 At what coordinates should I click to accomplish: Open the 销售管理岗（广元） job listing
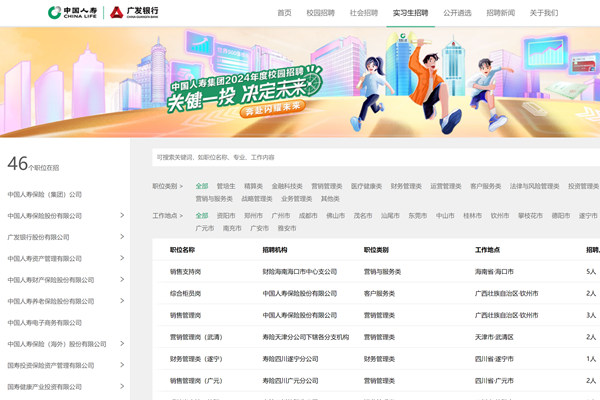point(196,380)
